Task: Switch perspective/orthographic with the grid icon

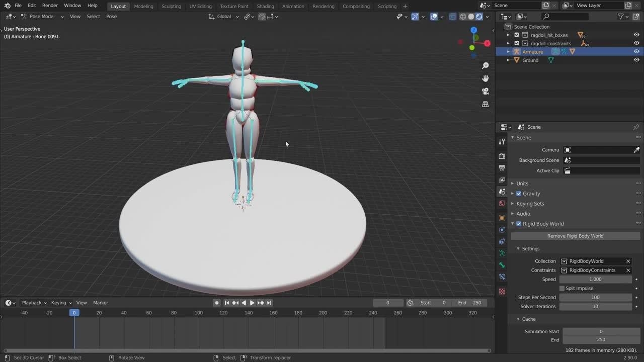Action: [485, 104]
